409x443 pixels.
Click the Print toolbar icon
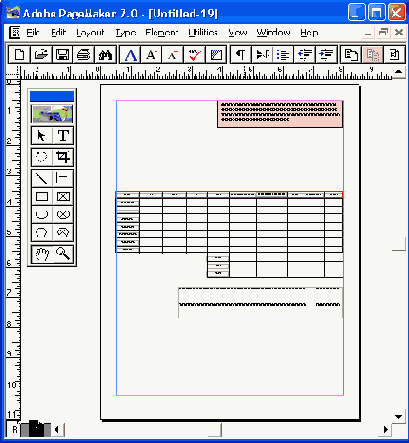point(84,54)
